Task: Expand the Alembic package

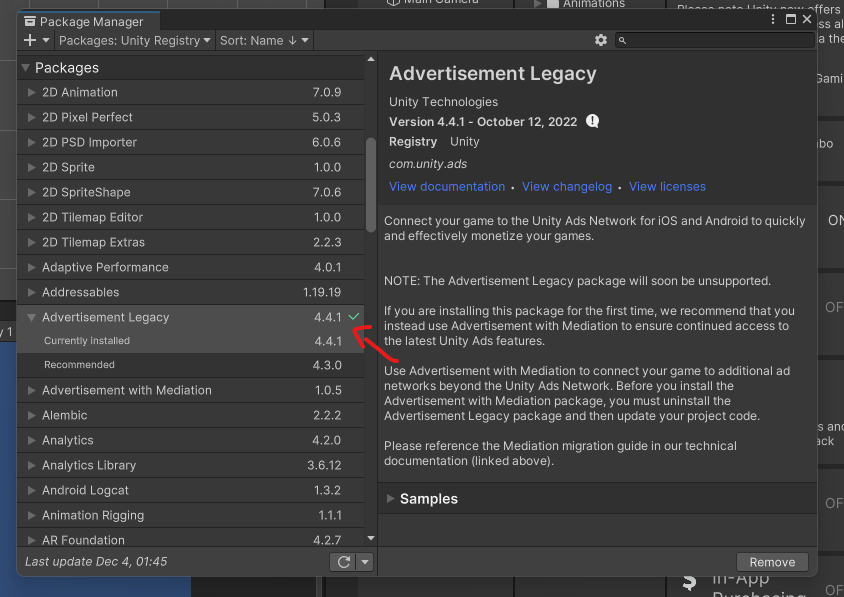Action: tap(31, 416)
